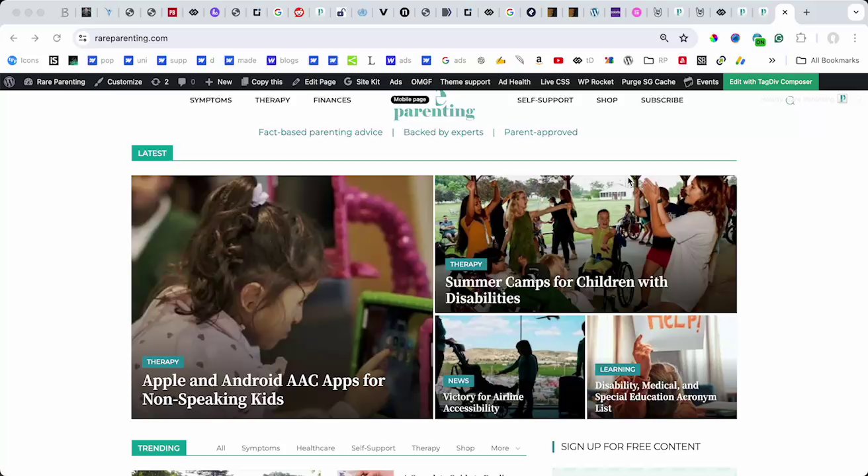Click the updates icon showing 2
Image resolution: width=868 pixels, height=476 pixels.
tap(160, 82)
